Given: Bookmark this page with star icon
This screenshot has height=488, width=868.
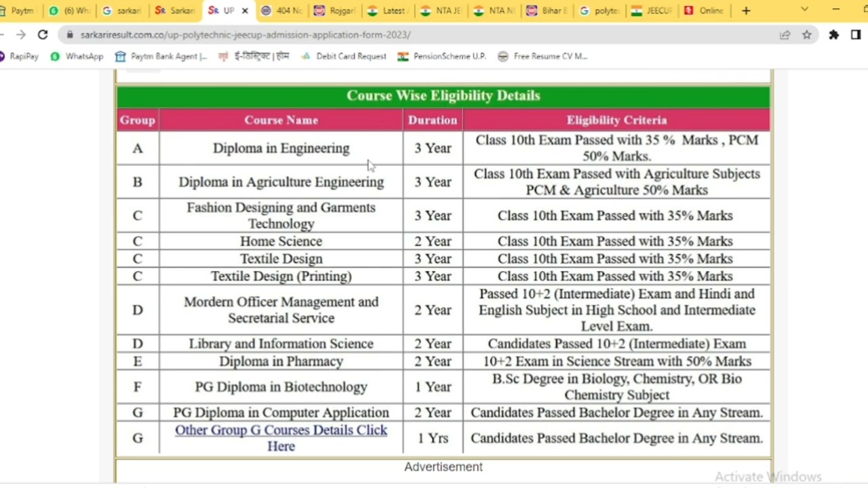Looking at the screenshot, I should (807, 35).
